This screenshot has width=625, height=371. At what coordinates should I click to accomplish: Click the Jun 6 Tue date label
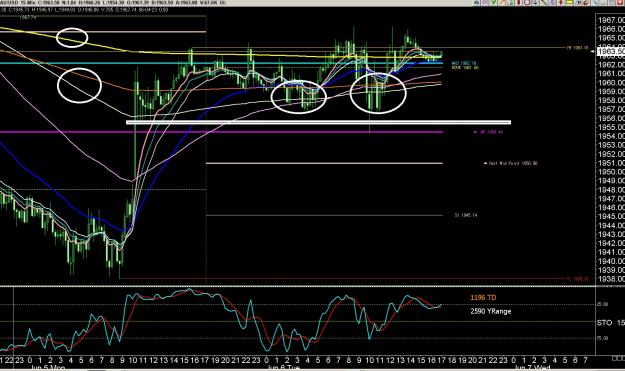283,367
